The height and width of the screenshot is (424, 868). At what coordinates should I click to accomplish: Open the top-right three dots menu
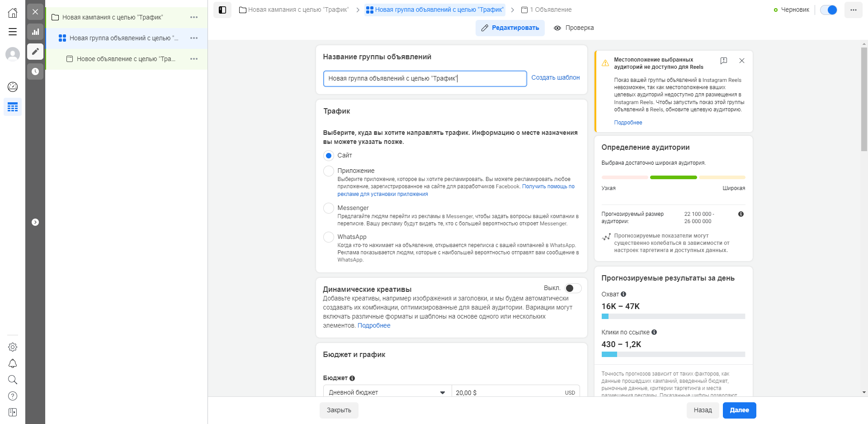(853, 10)
